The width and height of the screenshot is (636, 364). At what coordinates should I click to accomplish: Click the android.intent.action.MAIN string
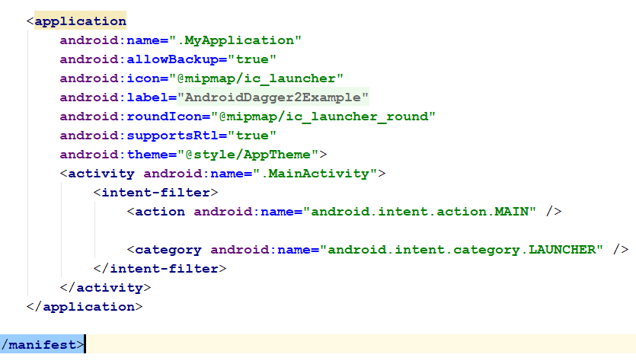[x=420, y=212]
